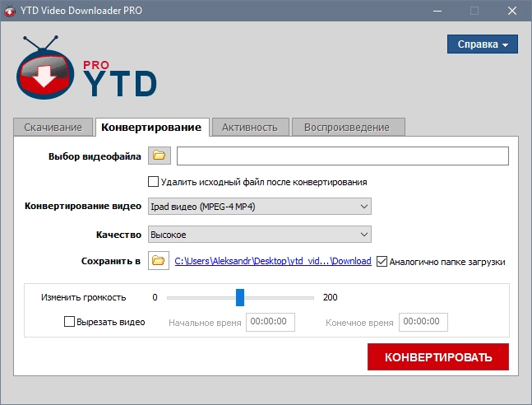Click the folder icon to browse for a video file
The image size is (532, 405).
point(160,156)
